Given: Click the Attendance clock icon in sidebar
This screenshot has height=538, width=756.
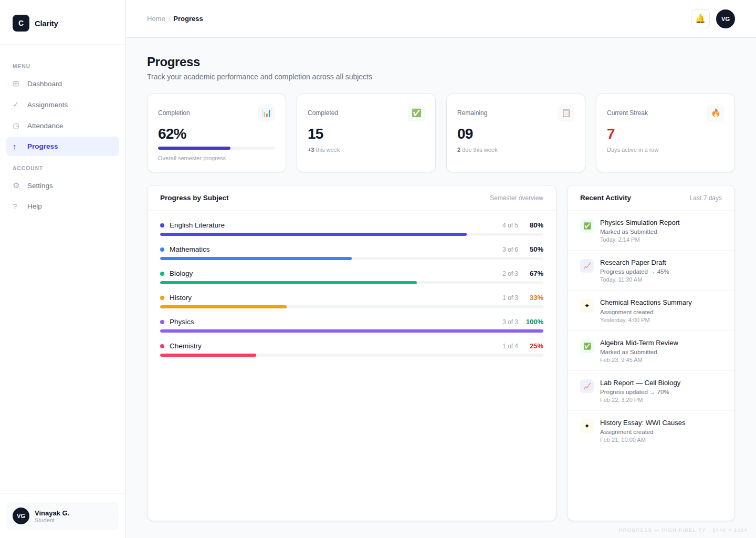Looking at the screenshot, I should [x=16, y=126].
